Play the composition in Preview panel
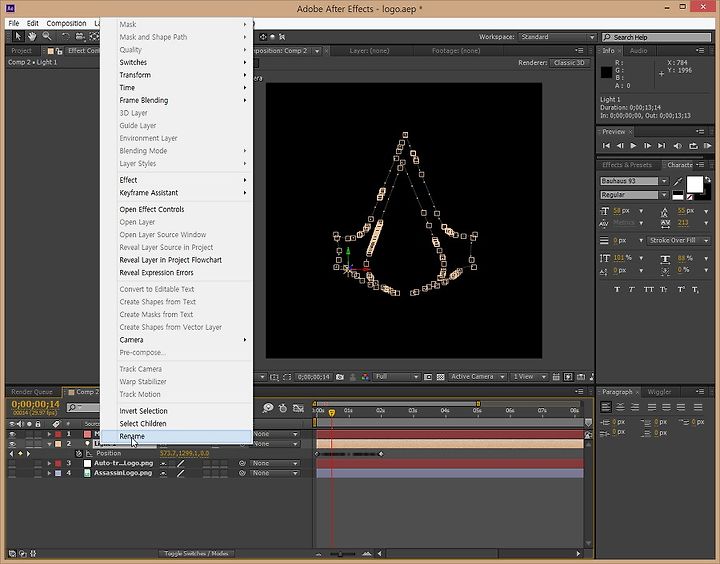 point(634,146)
